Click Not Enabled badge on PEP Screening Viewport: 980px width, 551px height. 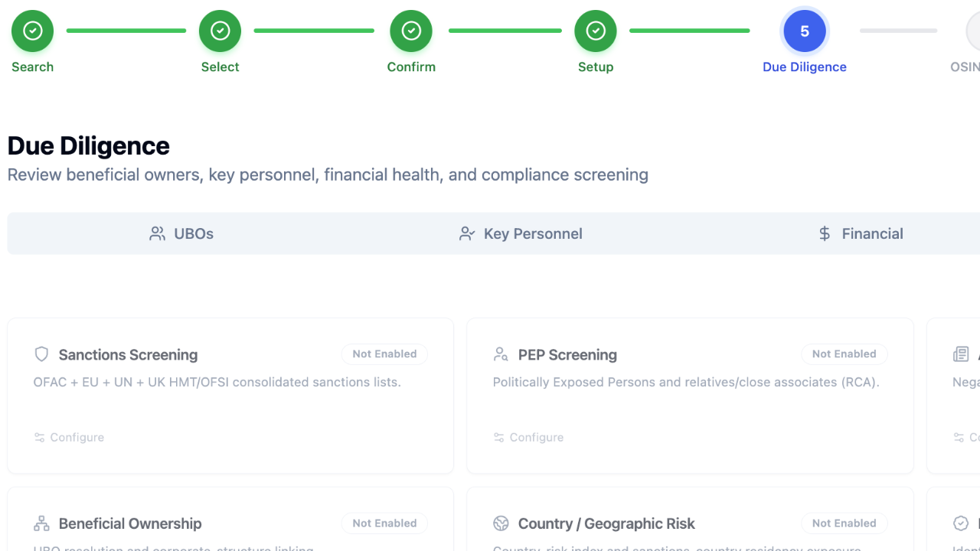pos(844,354)
